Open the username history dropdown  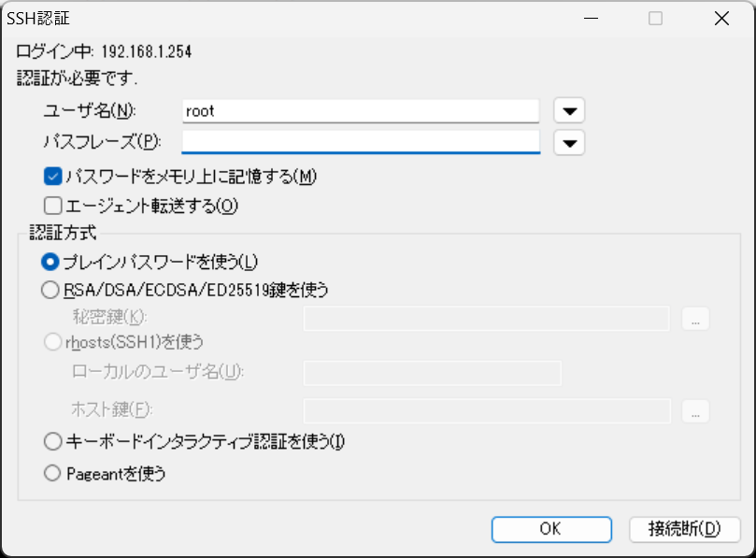pos(569,109)
